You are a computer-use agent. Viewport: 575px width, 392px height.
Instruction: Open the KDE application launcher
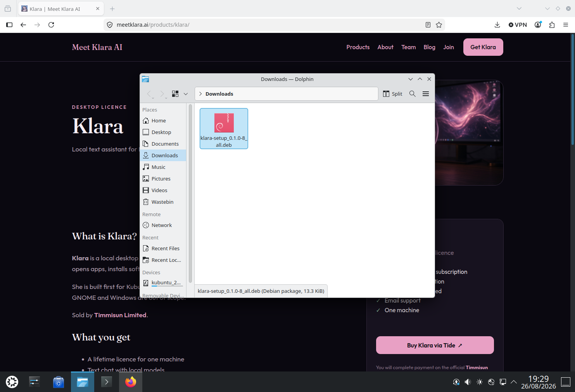coord(12,382)
